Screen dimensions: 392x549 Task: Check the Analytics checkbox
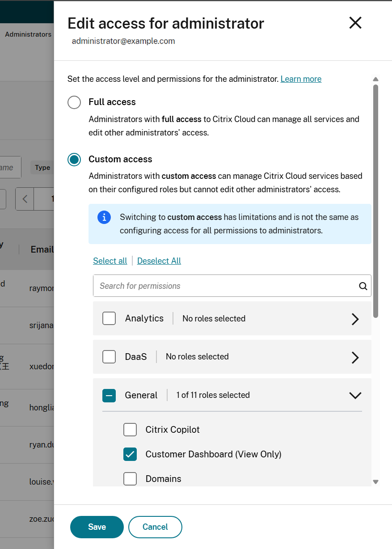click(109, 318)
